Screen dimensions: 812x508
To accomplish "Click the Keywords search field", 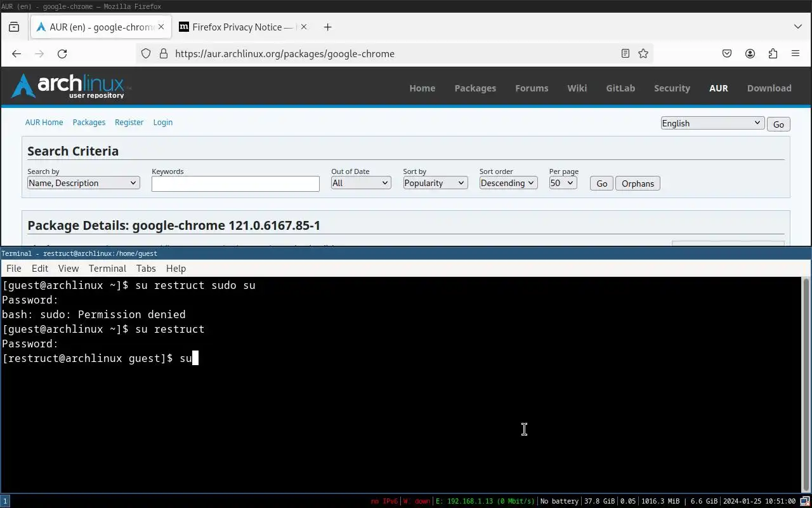I will [x=235, y=184].
